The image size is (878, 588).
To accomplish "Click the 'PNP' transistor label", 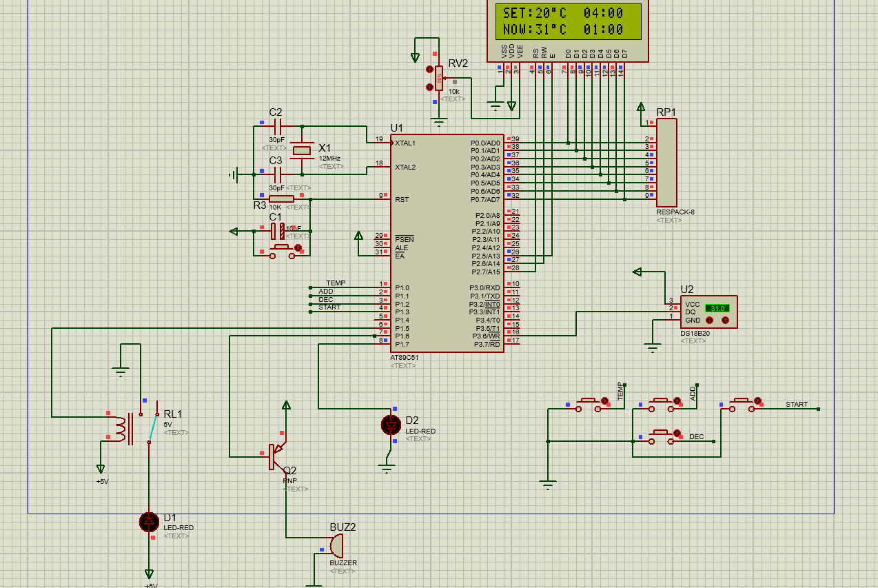I will [x=290, y=480].
